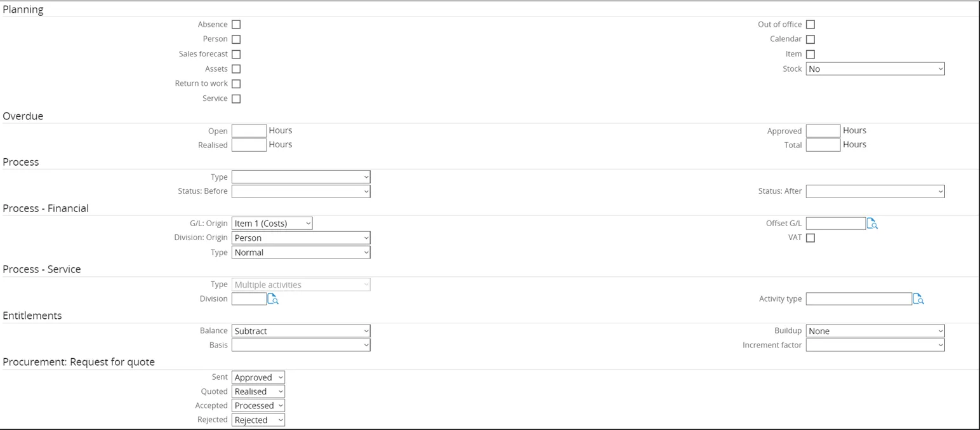Viewport: 980px width, 430px height.
Task: Tick the Sales forecast checkbox
Action: pyautogui.click(x=236, y=54)
